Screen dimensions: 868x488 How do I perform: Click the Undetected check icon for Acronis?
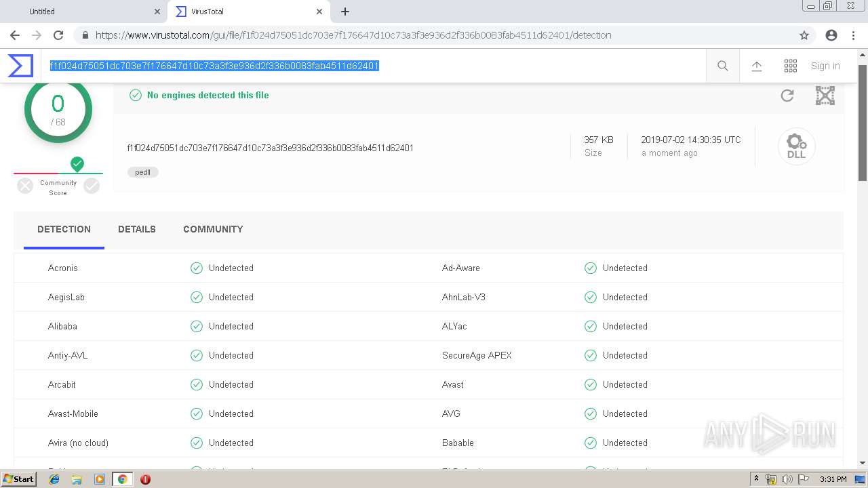[197, 268]
